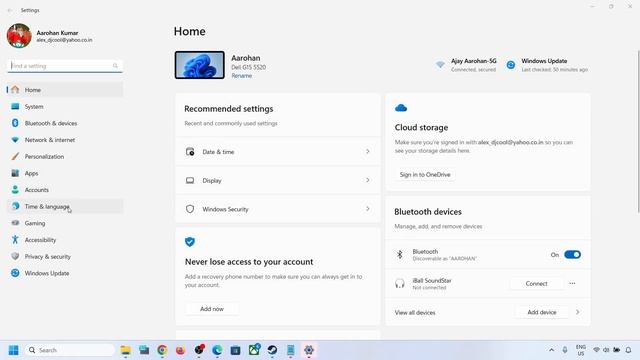Open Gaming settings
Screen dimensions: 640x360
(65, 223)
